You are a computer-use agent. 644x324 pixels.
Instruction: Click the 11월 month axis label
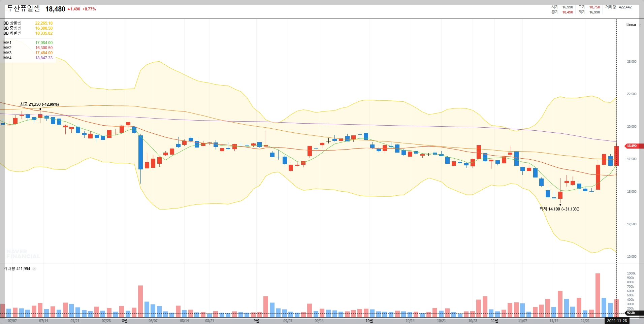point(494,321)
